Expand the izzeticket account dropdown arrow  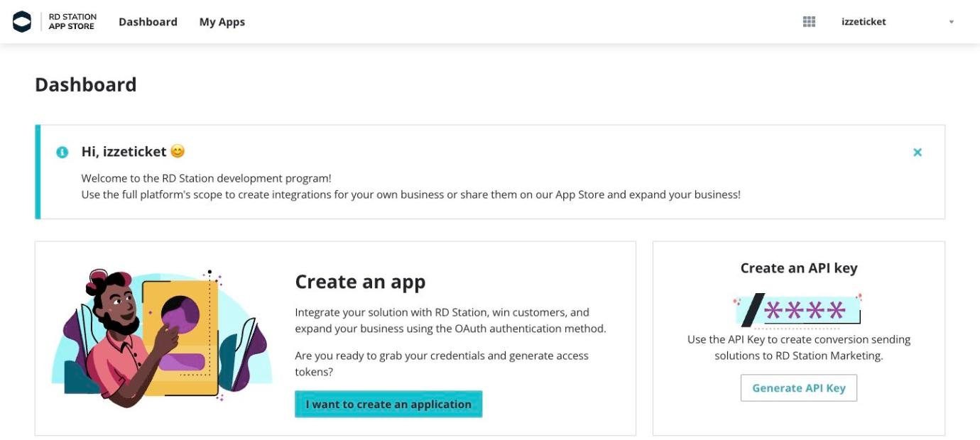coord(952,22)
